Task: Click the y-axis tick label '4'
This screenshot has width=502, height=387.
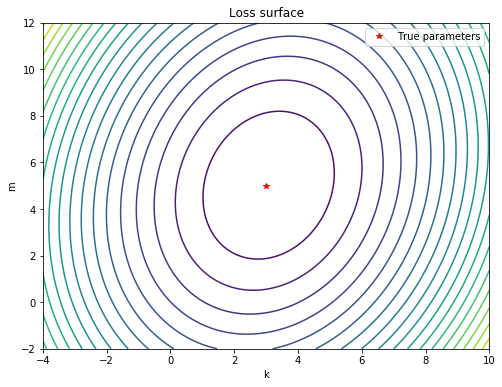Action: (x=33, y=209)
